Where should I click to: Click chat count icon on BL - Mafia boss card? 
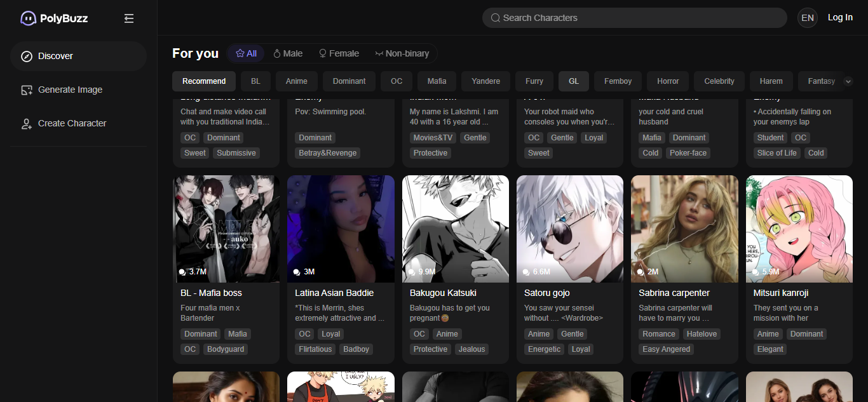(182, 272)
